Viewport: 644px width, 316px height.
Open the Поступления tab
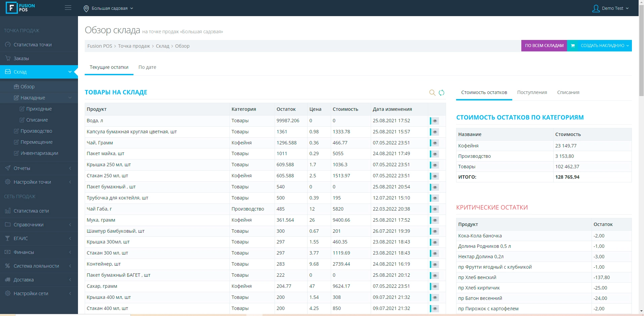point(532,92)
